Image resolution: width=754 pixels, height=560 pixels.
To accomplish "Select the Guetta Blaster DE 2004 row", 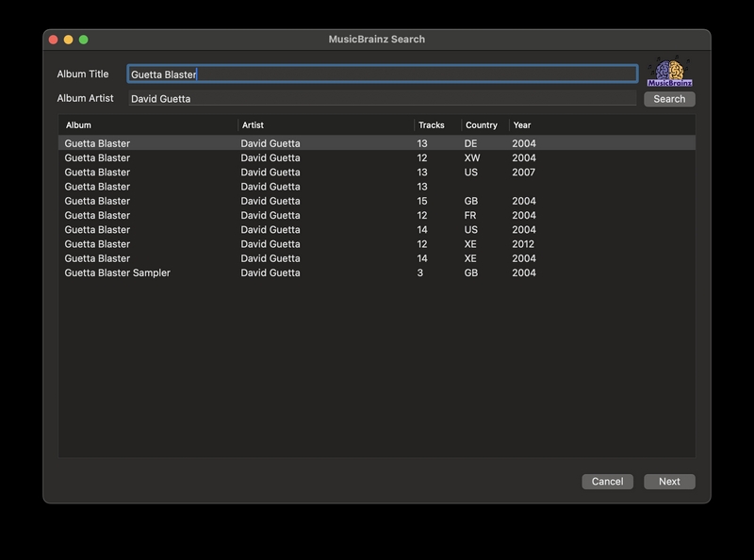I will point(377,143).
